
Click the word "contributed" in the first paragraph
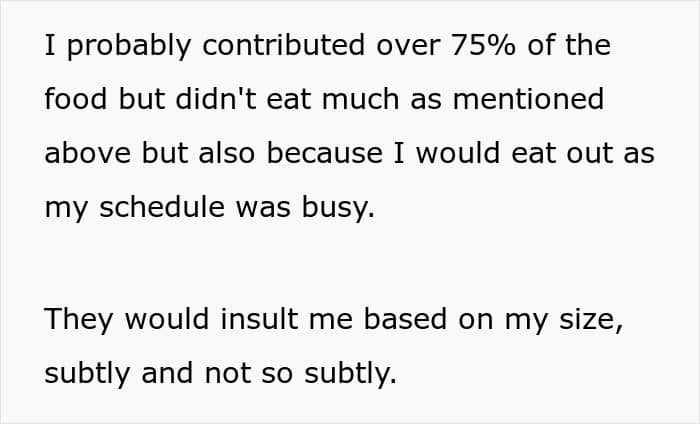284,45
